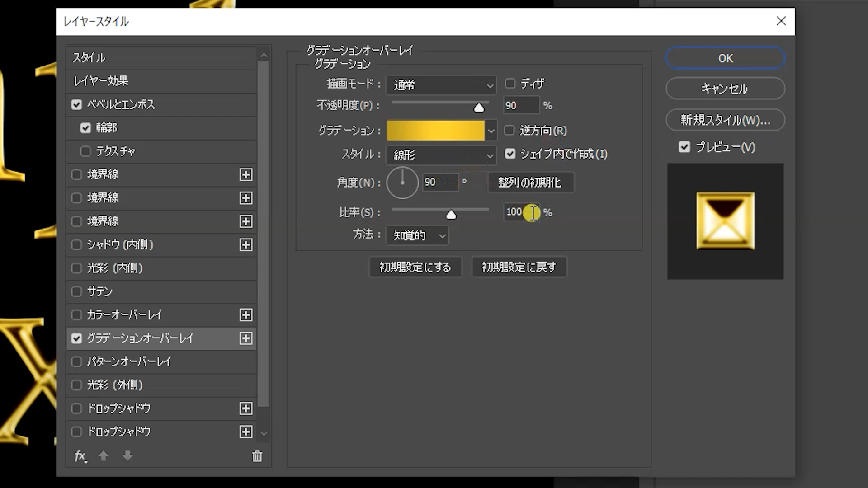Click the 新規スタイル(W)... button

725,120
